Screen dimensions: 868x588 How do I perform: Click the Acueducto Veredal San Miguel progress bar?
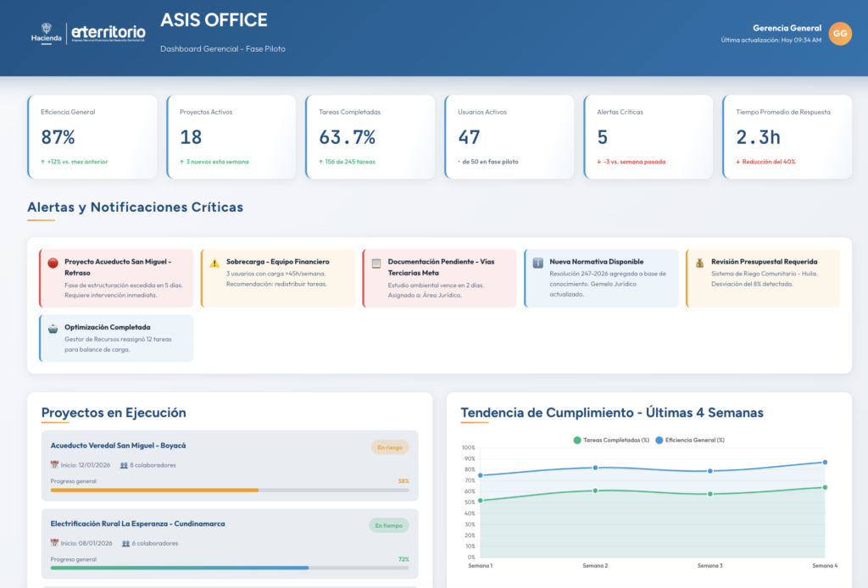tap(230, 490)
